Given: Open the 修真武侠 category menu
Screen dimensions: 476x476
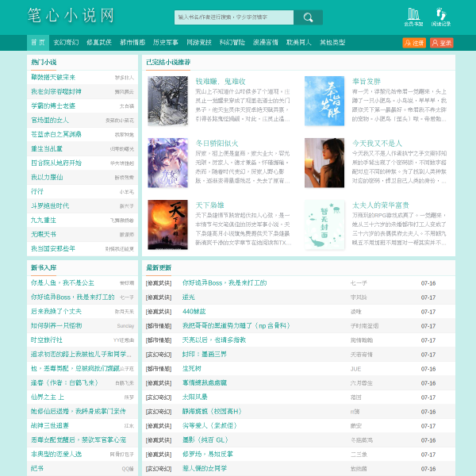Looking at the screenshot, I should 99,43.
